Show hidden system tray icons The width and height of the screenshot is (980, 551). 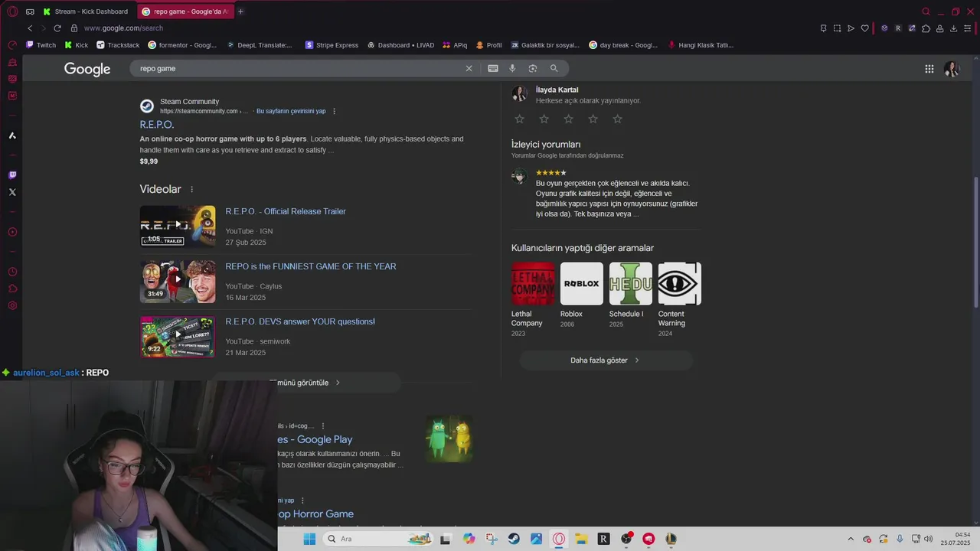(851, 539)
